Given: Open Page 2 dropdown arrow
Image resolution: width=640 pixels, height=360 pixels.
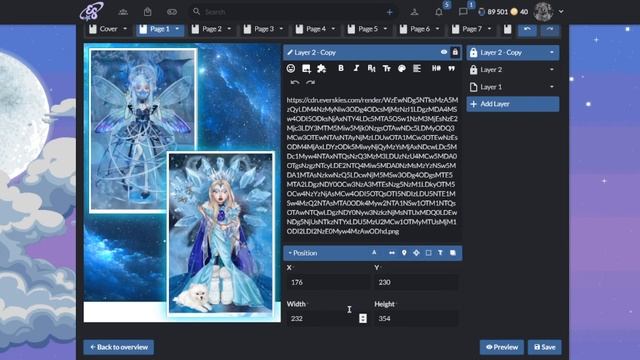Looking at the screenshot, I should point(229,29).
